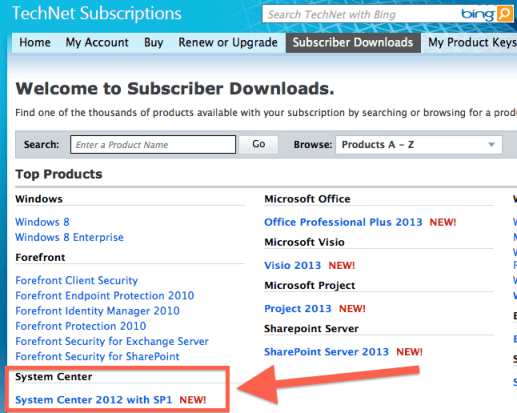The width and height of the screenshot is (517, 413).
Task: Open Forefront Security for SharePoint link
Action: tap(97, 357)
